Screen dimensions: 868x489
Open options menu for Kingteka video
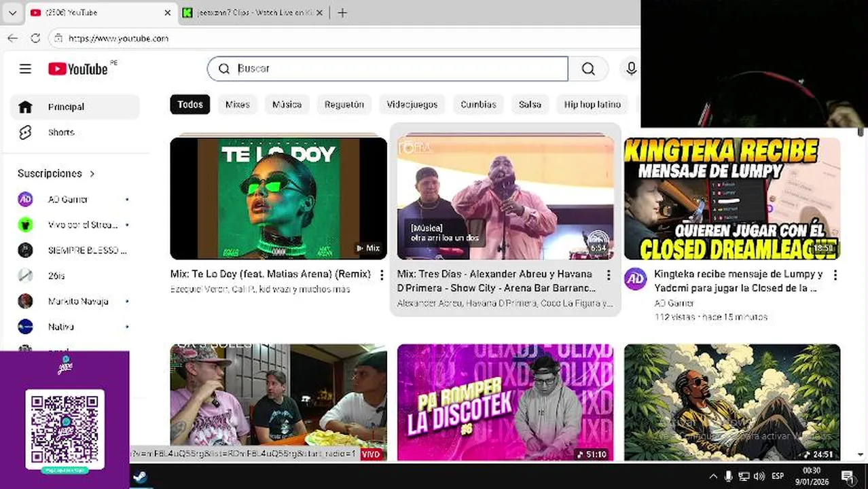coord(835,275)
